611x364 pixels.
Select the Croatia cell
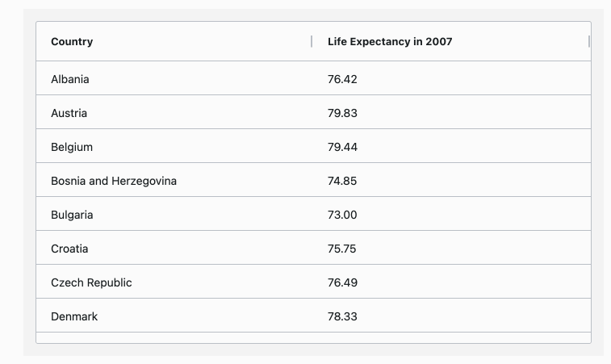click(69, 249)
